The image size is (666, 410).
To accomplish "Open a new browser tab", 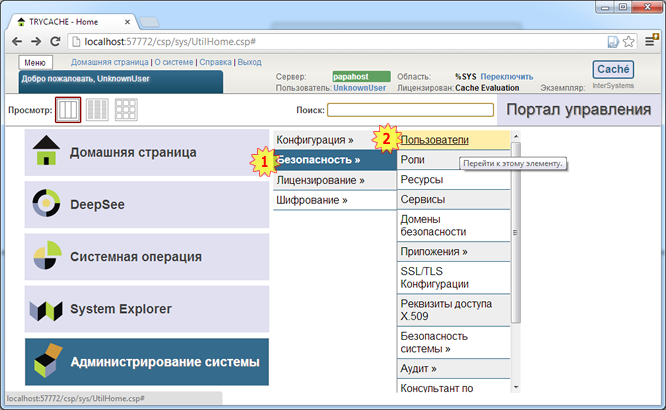I will [149, 22].
